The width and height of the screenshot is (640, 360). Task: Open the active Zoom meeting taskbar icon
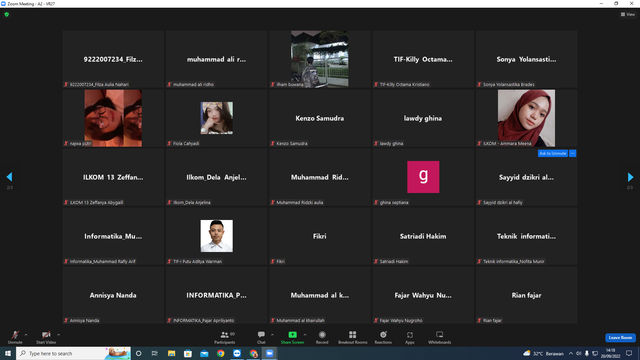(x=270, y=353)
